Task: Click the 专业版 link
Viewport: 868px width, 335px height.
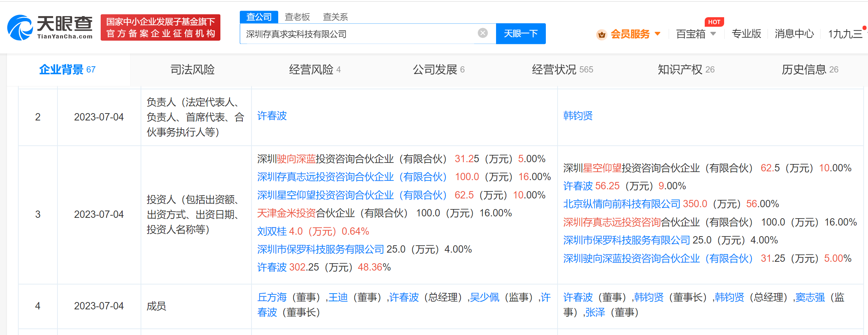Action: point(746,34)
